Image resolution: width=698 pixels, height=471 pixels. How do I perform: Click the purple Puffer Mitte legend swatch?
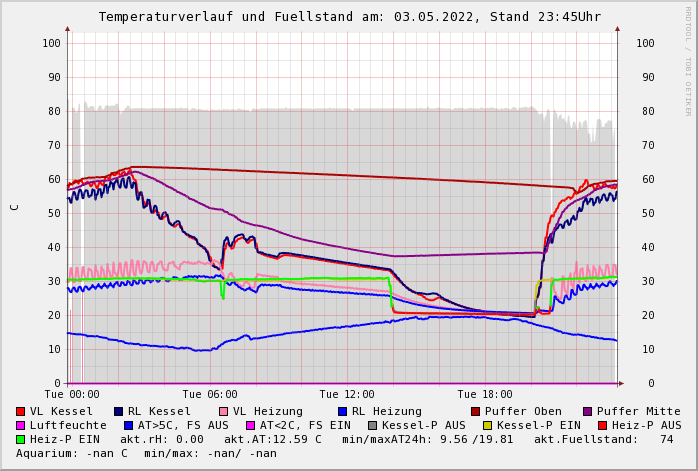coord(588,411)
